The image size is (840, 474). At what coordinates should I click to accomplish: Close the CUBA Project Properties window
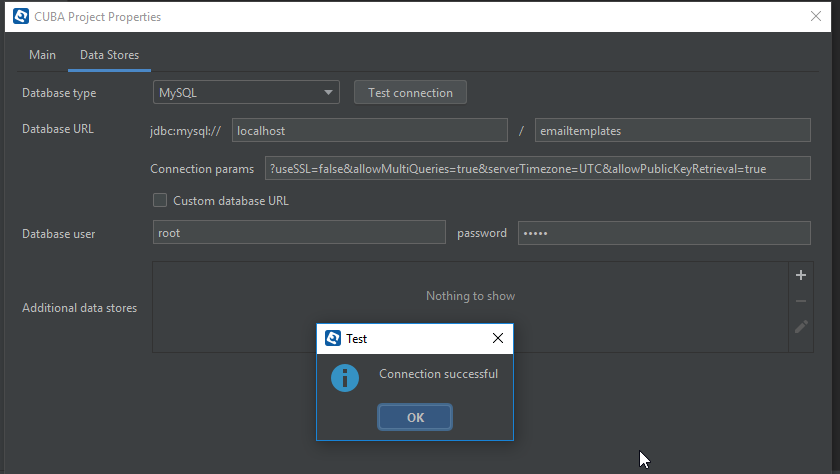[815, 17]
